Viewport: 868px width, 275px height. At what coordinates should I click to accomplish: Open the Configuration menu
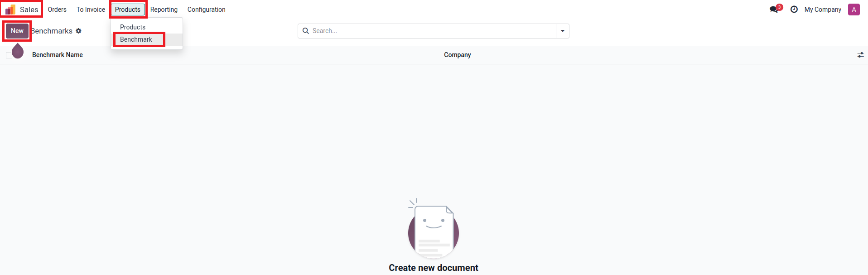click(206, 10)
